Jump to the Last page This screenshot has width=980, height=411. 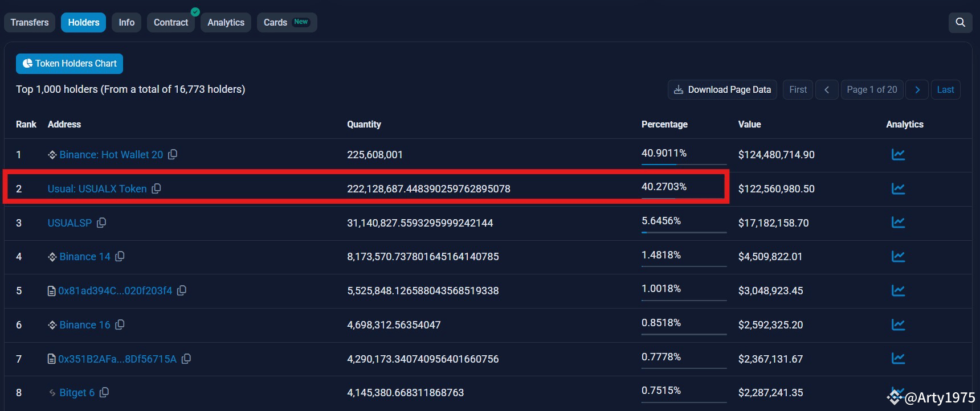(945, 89)
